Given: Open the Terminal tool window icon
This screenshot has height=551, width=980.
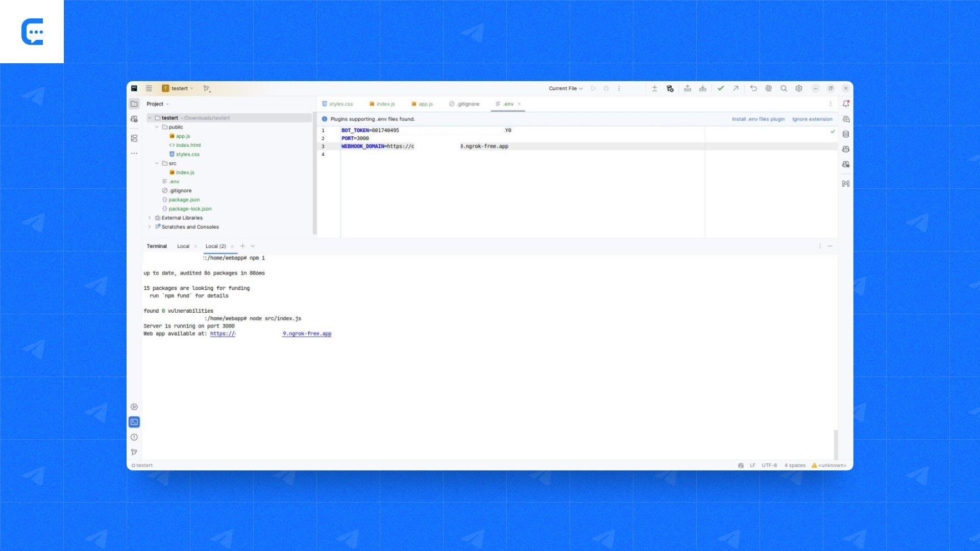Looking at the screenshot, I should pyautogui.click(x=134, y=422).
